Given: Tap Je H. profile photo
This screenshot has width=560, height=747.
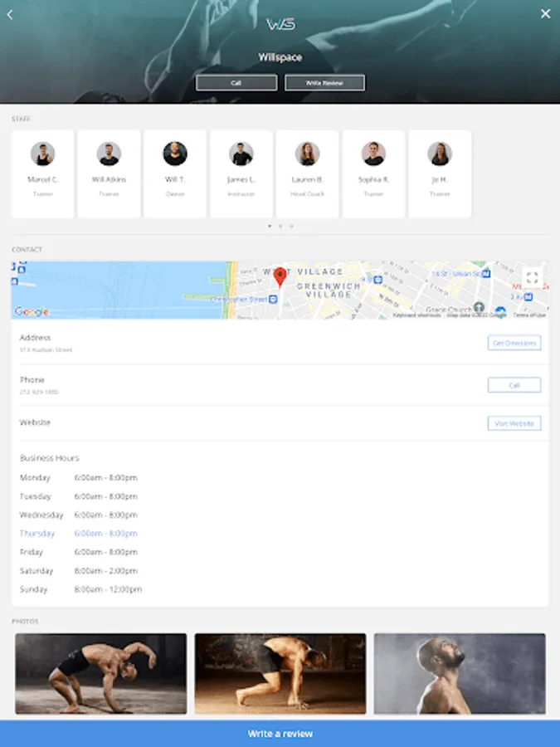Looking at the screenshot, I should [440, 154].
